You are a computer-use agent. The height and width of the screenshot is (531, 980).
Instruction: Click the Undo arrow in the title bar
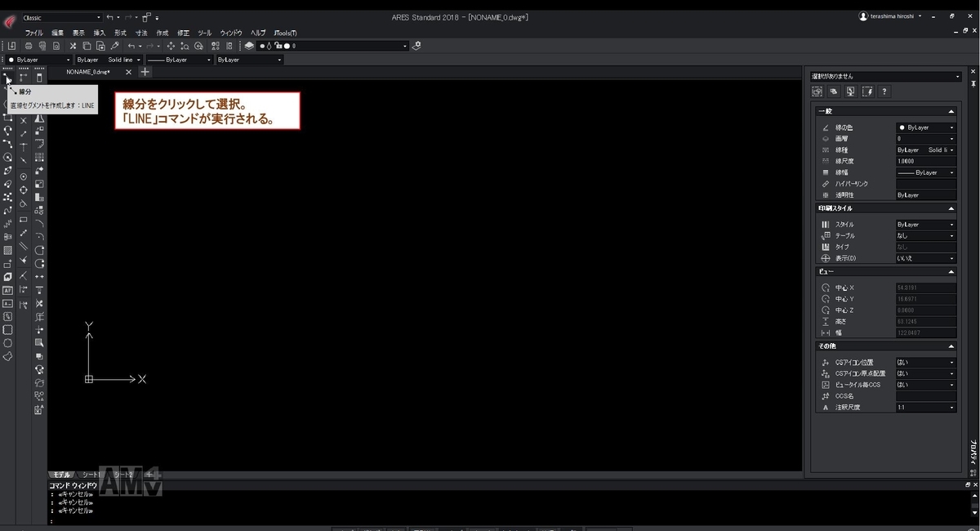click(110, 17)
